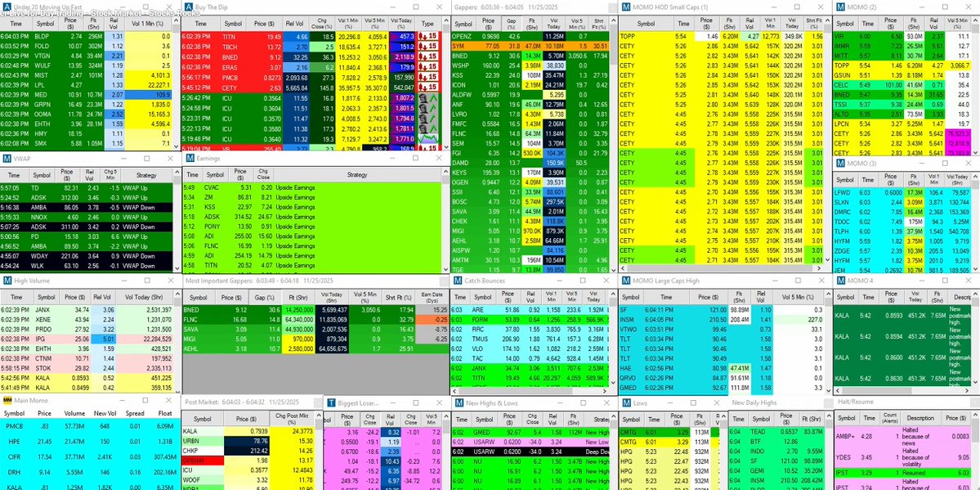Select the CVAC row in Earnings

pos(312,188)
